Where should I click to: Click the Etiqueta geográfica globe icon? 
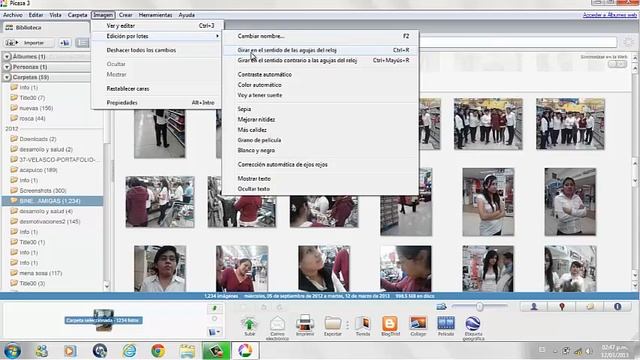(473, 324)
